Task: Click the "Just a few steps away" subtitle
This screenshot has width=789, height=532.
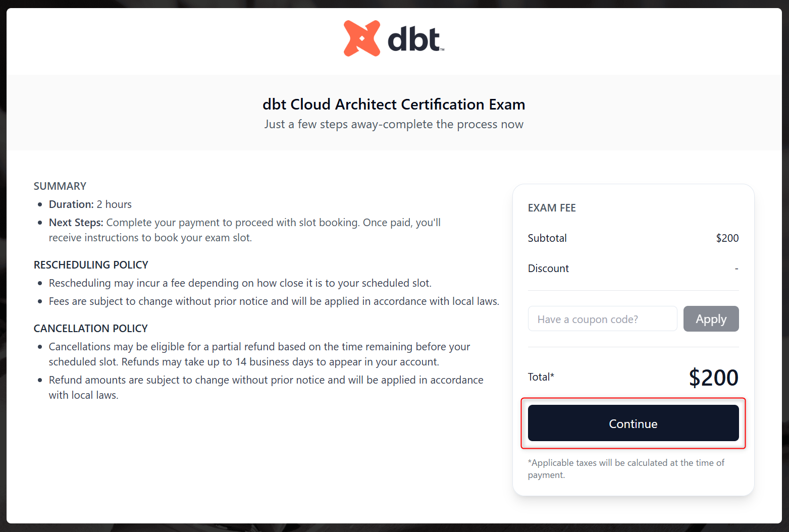Action: [x=394, y=124]
